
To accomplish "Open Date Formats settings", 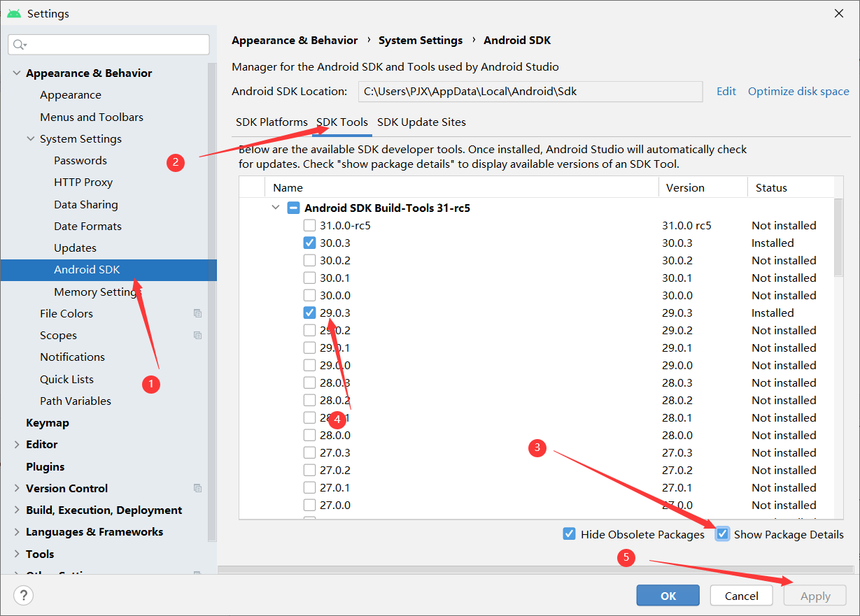I will 87,227.
